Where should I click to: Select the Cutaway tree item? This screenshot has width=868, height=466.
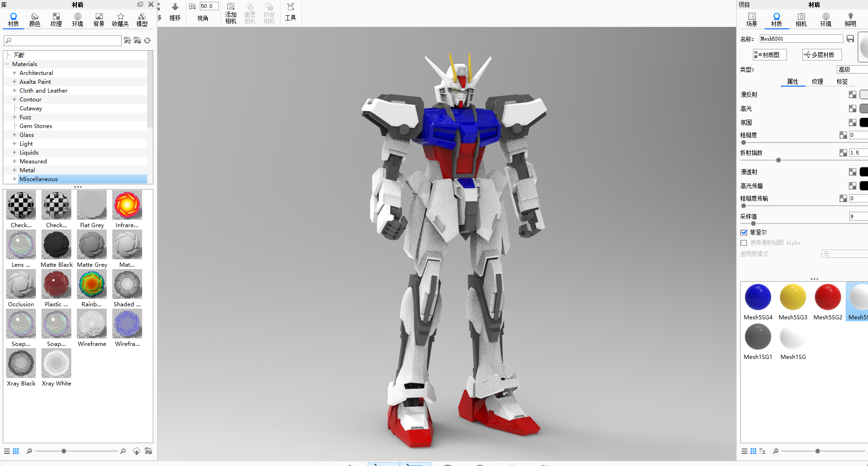tap(31, 108)
